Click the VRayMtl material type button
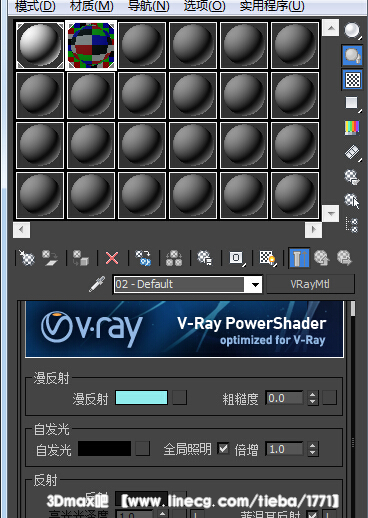Screen dimensions: 368x518 pyautogui.click(x=310, y=284)
